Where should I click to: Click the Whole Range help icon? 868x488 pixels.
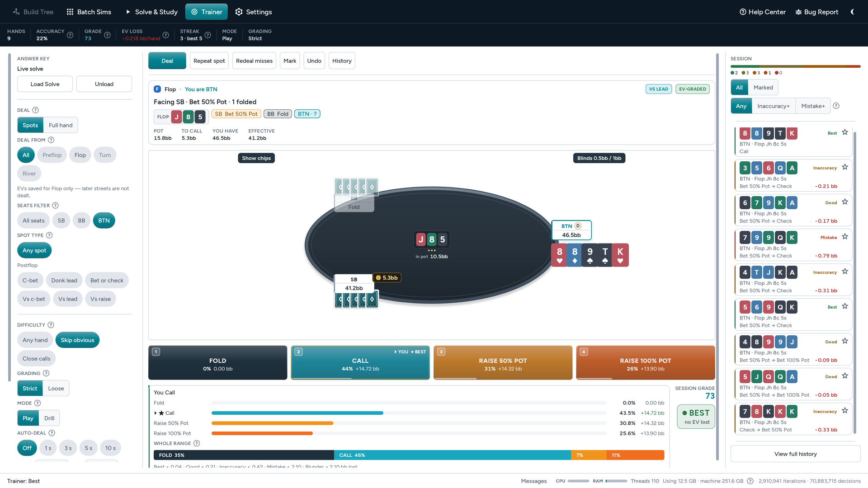point(197,443)
